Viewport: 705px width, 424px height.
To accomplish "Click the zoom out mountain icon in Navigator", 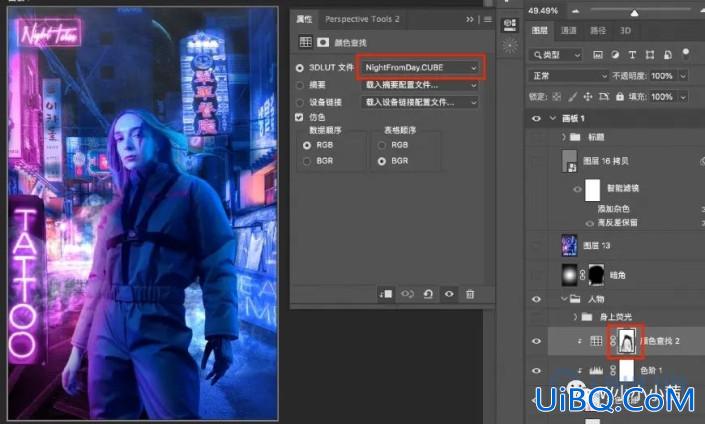I will tap(576, 11).
